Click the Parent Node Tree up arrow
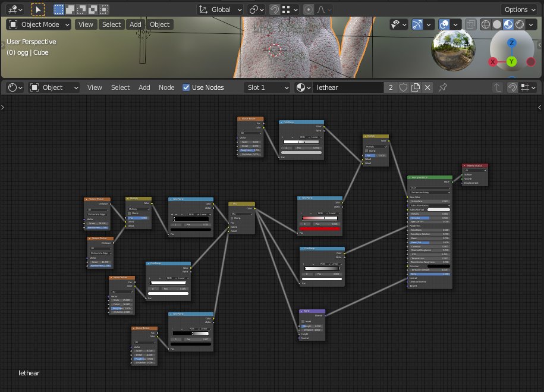 497,87
